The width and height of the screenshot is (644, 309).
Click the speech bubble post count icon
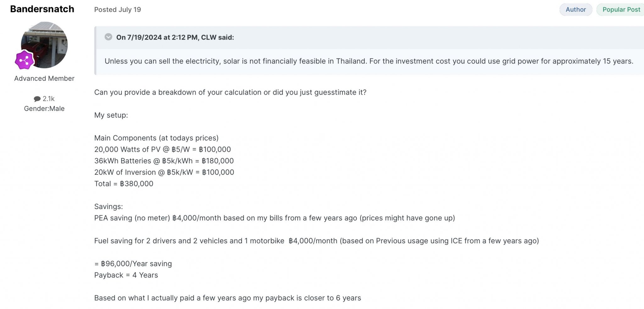pos(37,99)
